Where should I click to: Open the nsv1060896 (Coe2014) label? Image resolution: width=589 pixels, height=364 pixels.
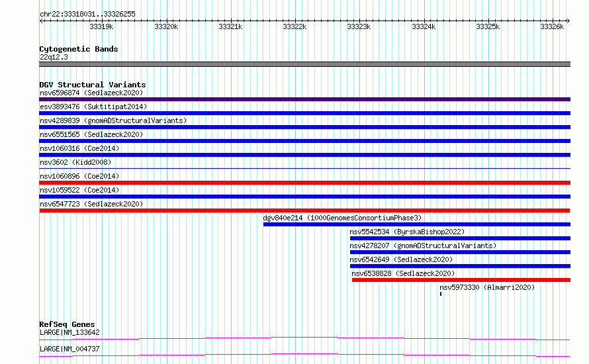(79, 176)
